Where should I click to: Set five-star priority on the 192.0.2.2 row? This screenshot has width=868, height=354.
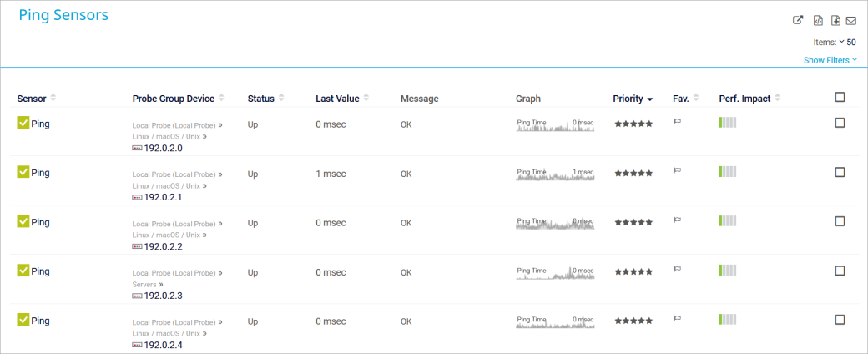(649, 223)
